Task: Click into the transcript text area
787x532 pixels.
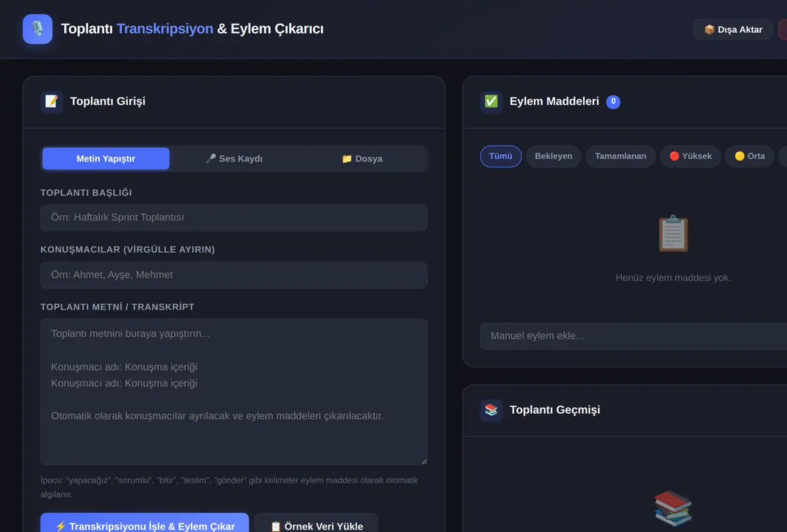Action: pos(234,392)
